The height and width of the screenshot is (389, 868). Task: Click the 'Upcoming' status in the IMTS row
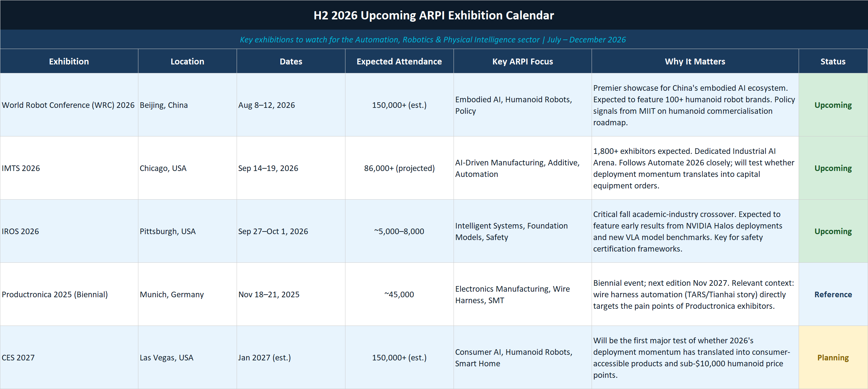pos(833,168)
